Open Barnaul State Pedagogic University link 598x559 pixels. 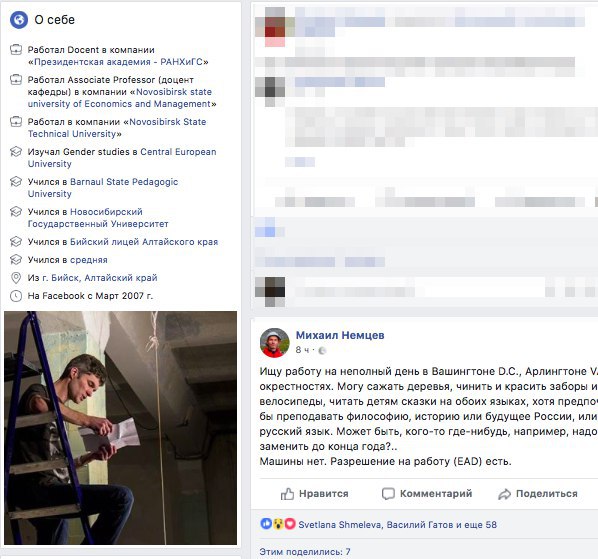[x=103, y=188]
